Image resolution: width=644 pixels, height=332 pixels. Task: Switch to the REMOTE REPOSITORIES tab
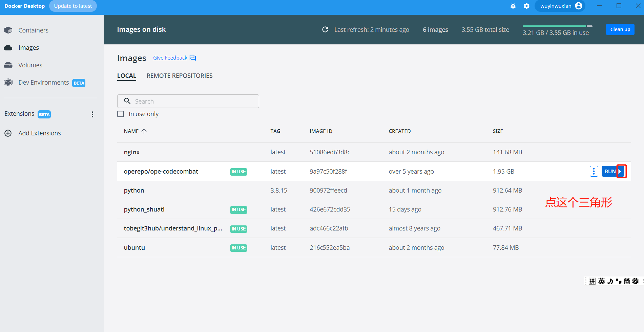pos(180,76)
